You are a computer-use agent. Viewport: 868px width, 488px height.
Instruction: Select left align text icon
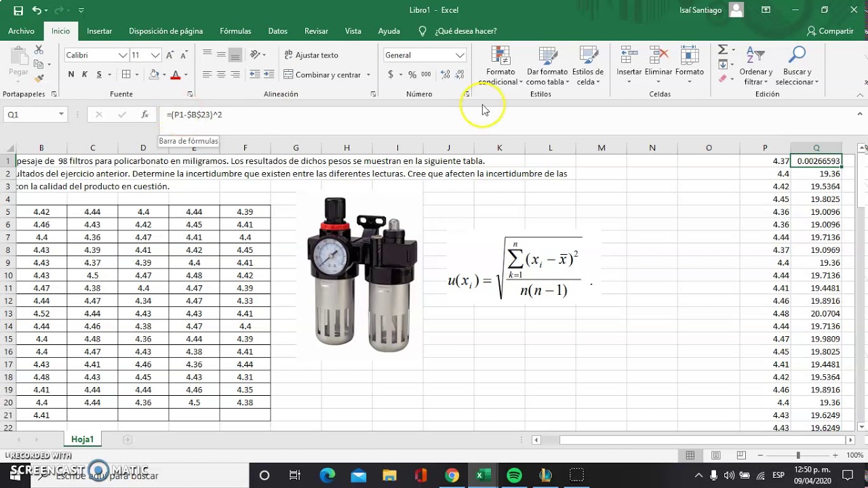coord(207,75)
